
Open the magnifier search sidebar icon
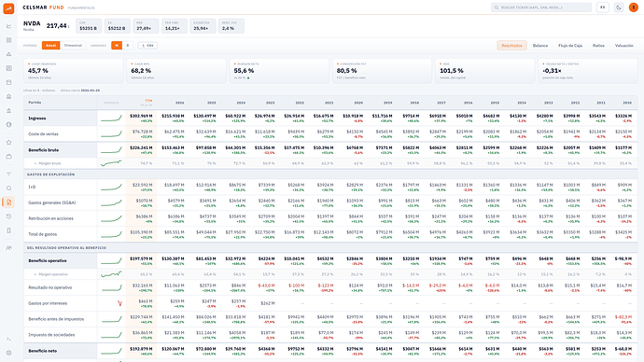[x=8, y=188]
